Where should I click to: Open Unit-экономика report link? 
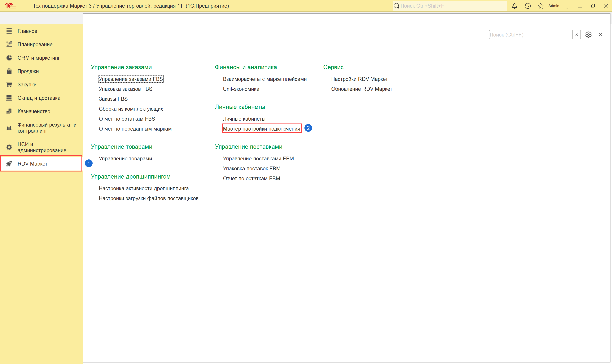point(241,89)
